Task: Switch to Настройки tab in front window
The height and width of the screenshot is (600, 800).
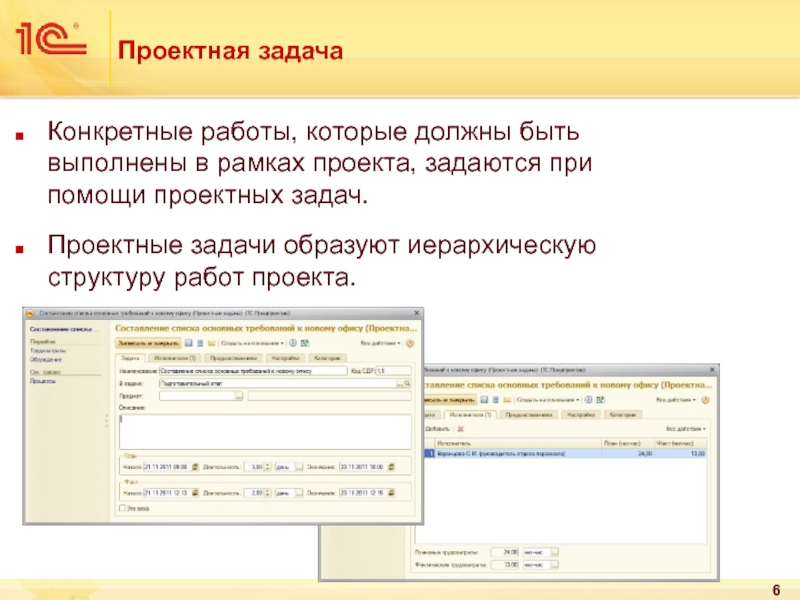Action: click(285, 358)
